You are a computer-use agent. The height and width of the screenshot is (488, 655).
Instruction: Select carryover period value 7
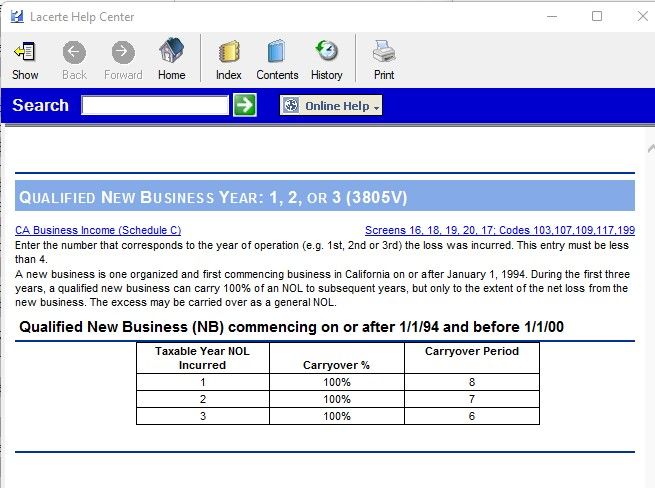[472, 399]
